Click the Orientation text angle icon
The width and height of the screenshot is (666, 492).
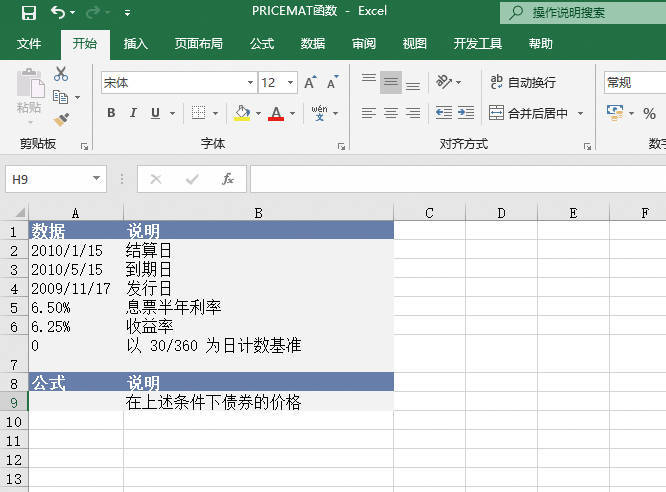click(x=445, y=83)
